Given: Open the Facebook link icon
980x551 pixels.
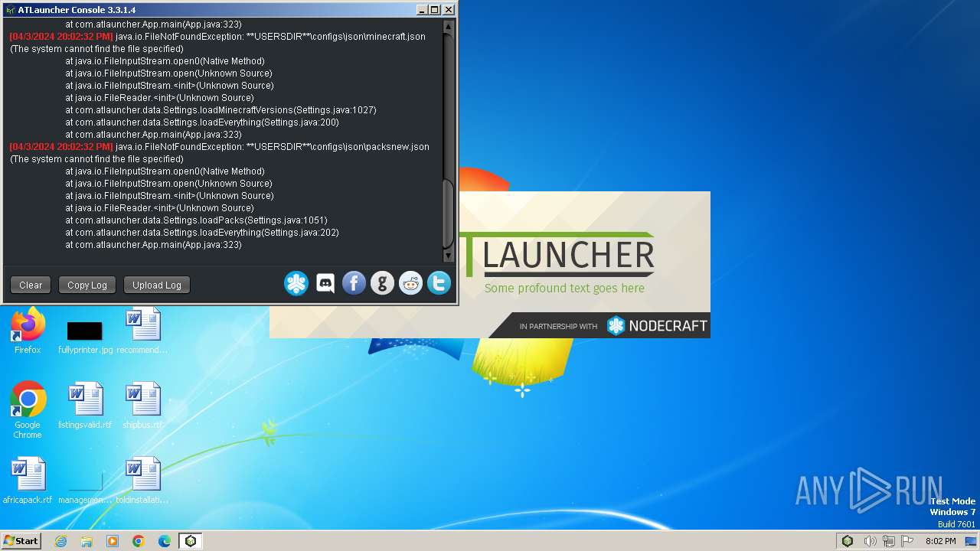Looking at the screenshot, I should (354, 284).
